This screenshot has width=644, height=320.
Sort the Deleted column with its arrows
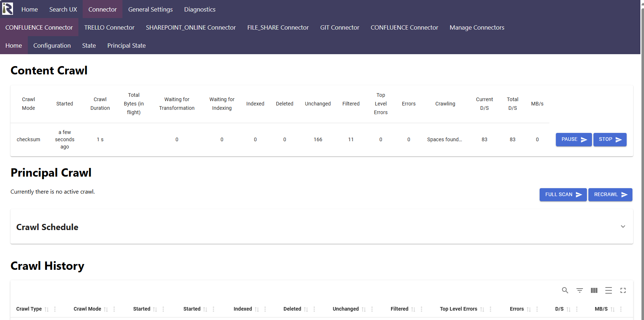point(306,309)
